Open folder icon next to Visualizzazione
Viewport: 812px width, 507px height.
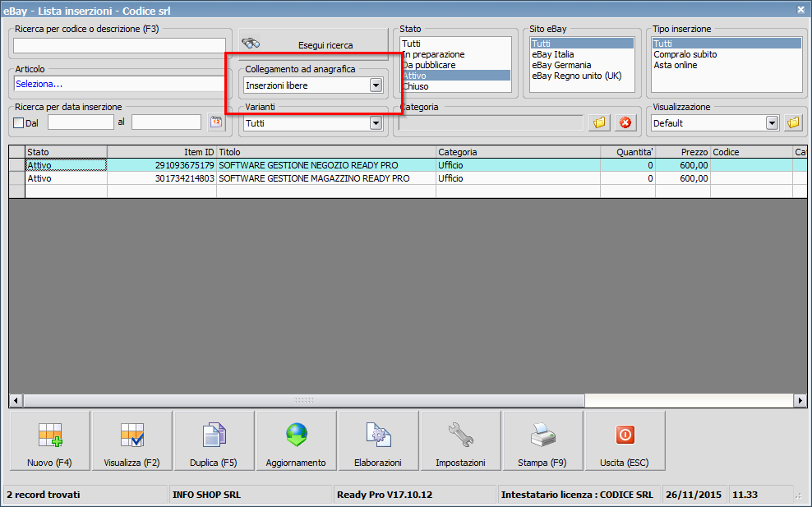coord(793,122)
